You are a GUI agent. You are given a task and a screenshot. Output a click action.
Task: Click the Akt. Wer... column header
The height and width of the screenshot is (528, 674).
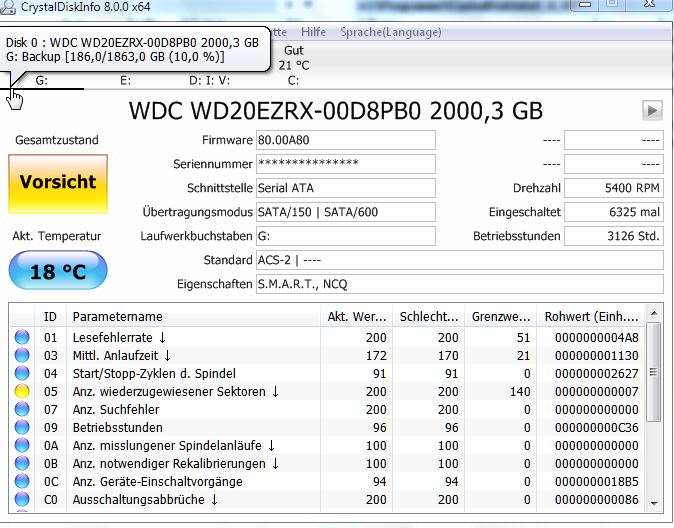(356, 317)
